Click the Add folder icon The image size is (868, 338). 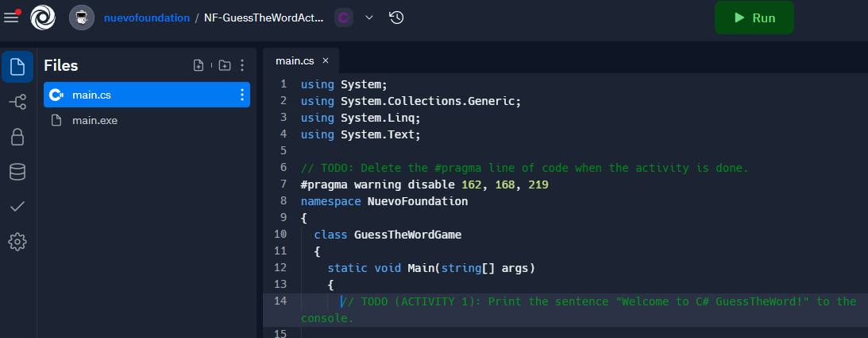[224, 65]
